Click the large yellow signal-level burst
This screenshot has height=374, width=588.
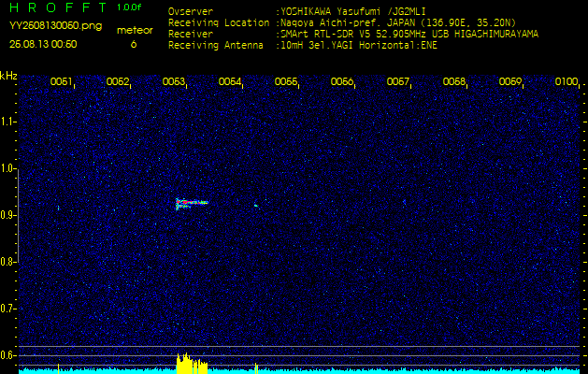pos(192,363)
